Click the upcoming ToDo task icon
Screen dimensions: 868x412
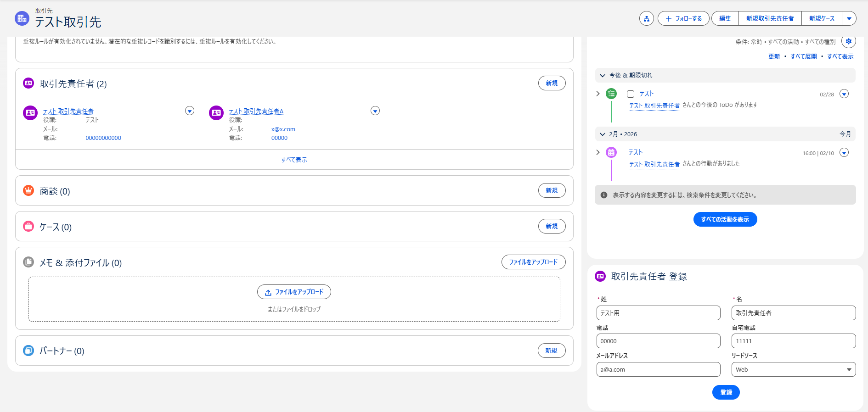pos(611,94)
